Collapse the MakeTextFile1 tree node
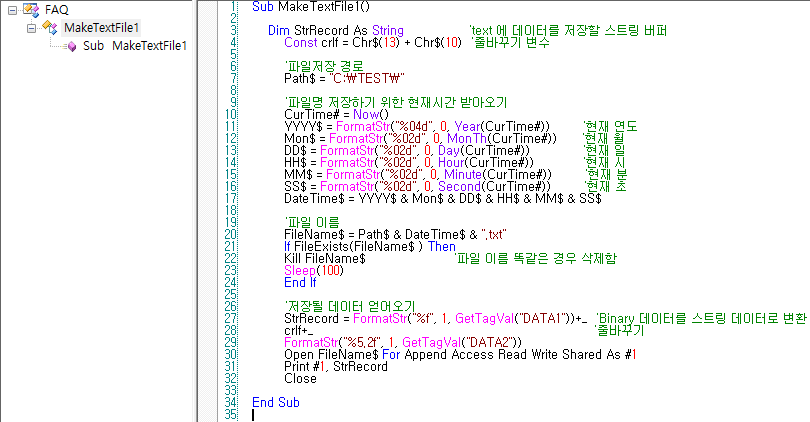This screenshot has width=810, height=422. (x=32, y=28)
